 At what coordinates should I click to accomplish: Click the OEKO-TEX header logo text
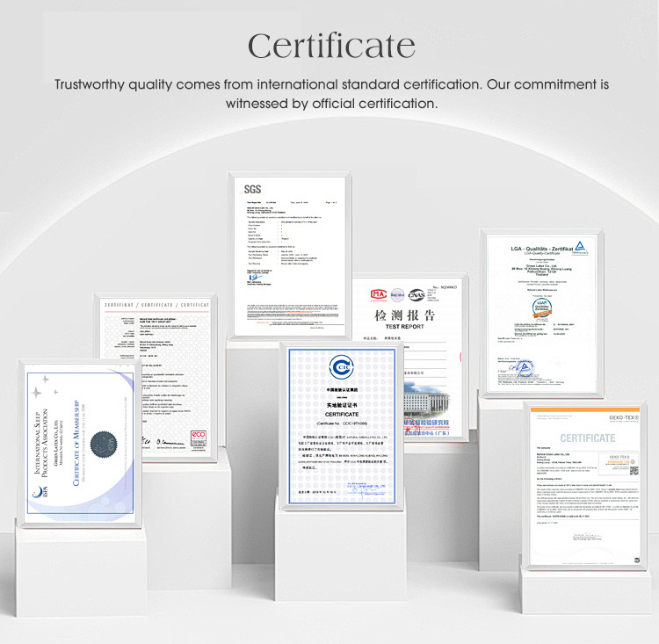(624, 417)
